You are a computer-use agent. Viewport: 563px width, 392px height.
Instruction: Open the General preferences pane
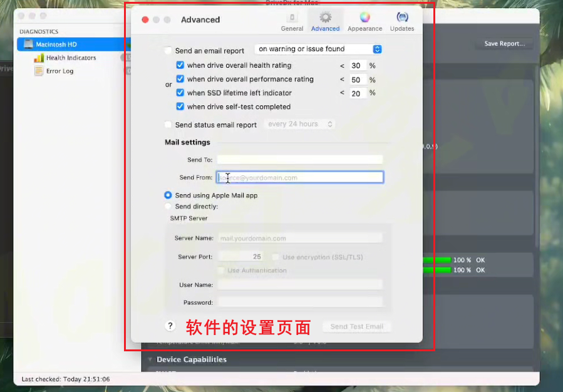click(292, 21)
